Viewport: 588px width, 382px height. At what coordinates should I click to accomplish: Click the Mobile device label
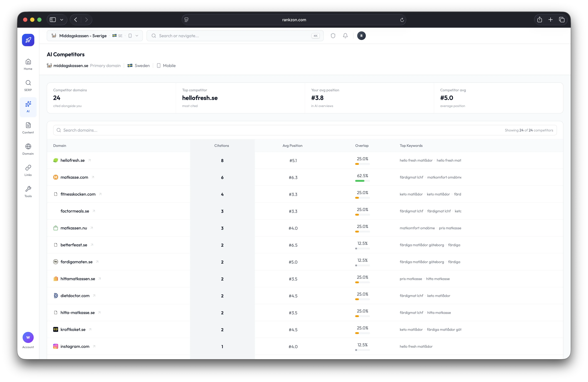169,66
